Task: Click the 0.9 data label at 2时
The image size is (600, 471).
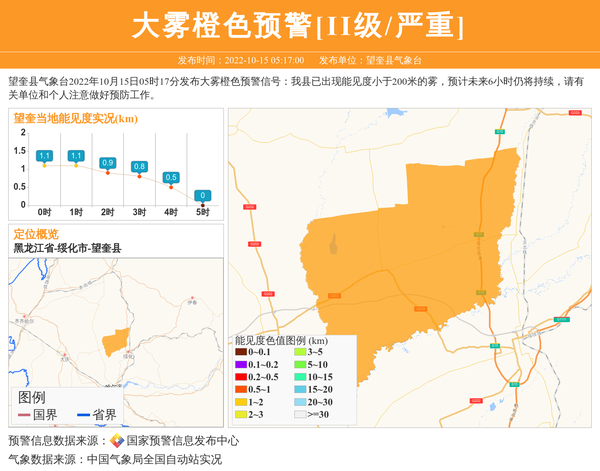Action: click(x=108, y=162)
